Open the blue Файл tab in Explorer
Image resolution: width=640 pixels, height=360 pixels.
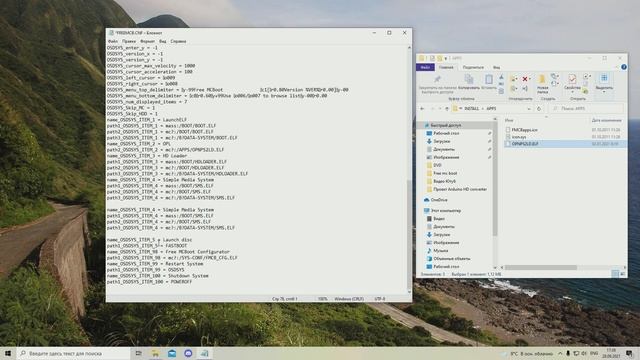coord(425,67)
